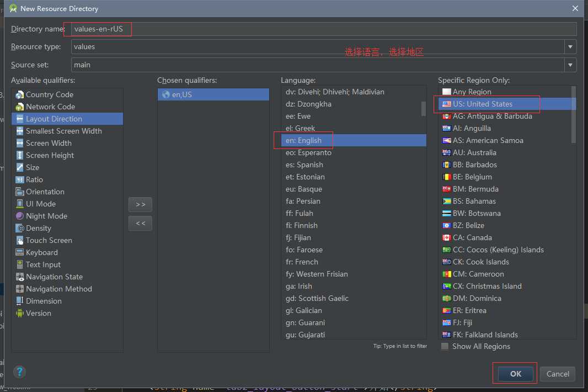Click the Night Mode moon icon
588x392 pixels.
pyautogui.click(x=19, y=216)
